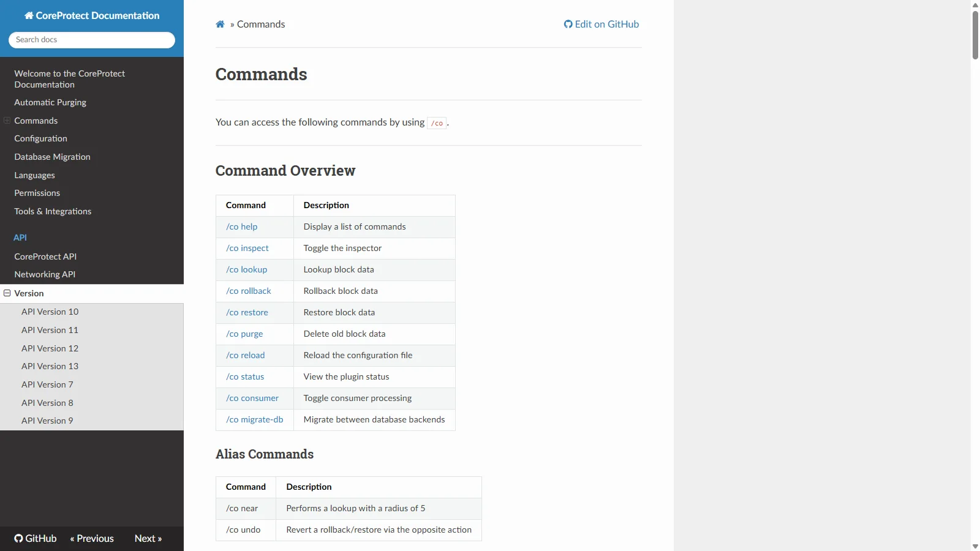Open CoreProtect Documentation home title

(92, 16)
